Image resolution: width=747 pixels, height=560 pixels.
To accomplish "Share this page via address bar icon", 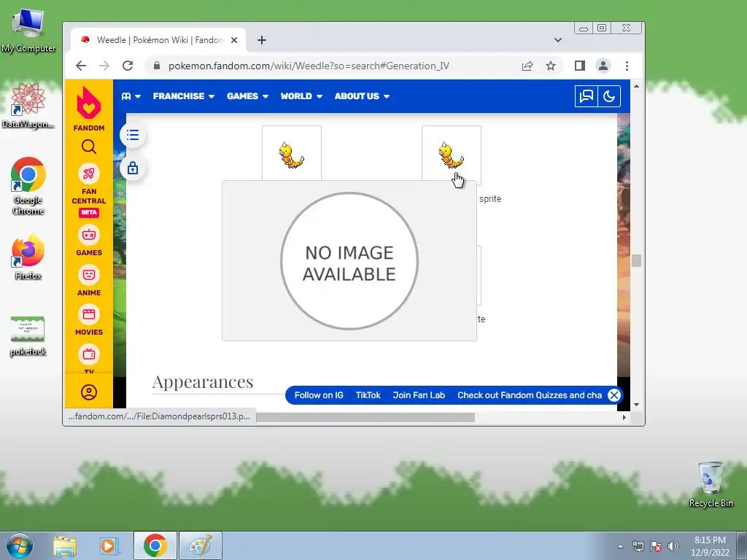I will click(527, 66).
